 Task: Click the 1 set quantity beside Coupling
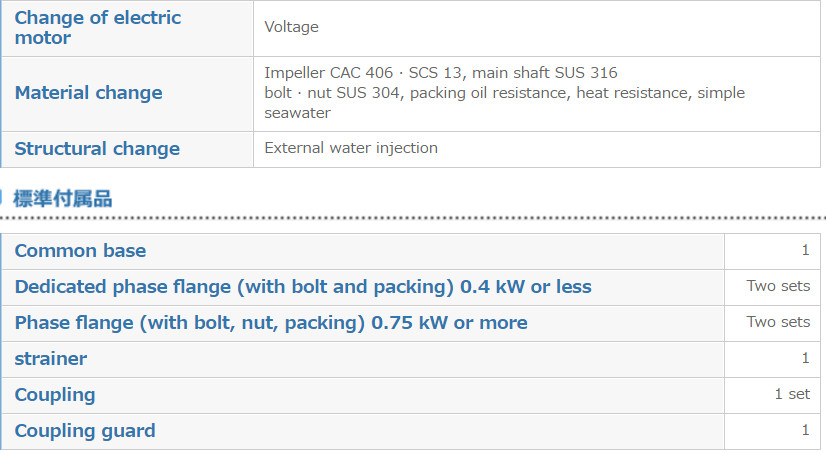click(792, 394)
